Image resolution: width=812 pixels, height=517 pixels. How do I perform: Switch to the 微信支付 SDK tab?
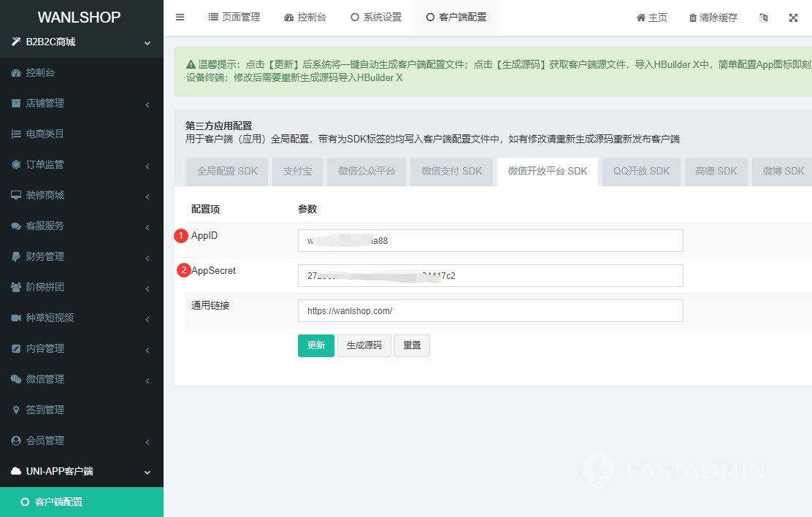tap(451, 171)
